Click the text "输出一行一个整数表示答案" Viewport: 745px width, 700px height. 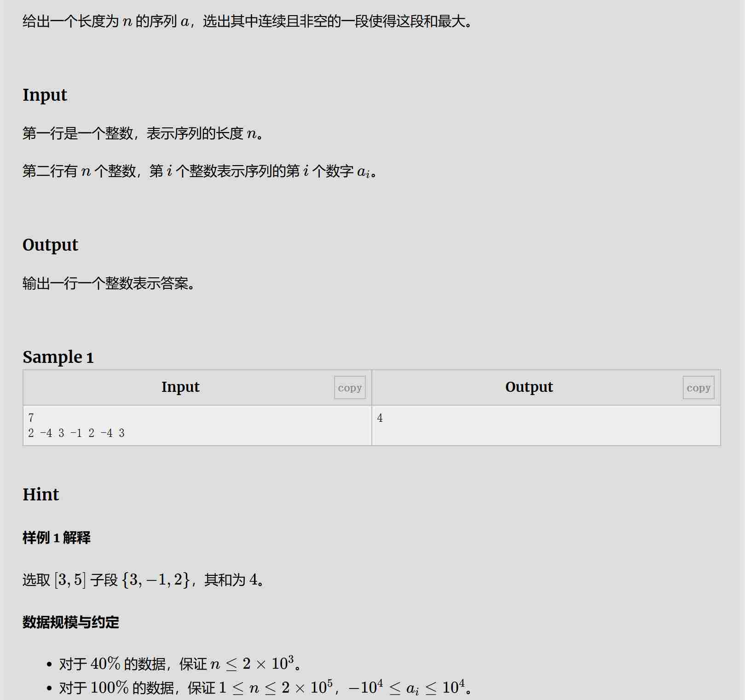tap(109, 283)
